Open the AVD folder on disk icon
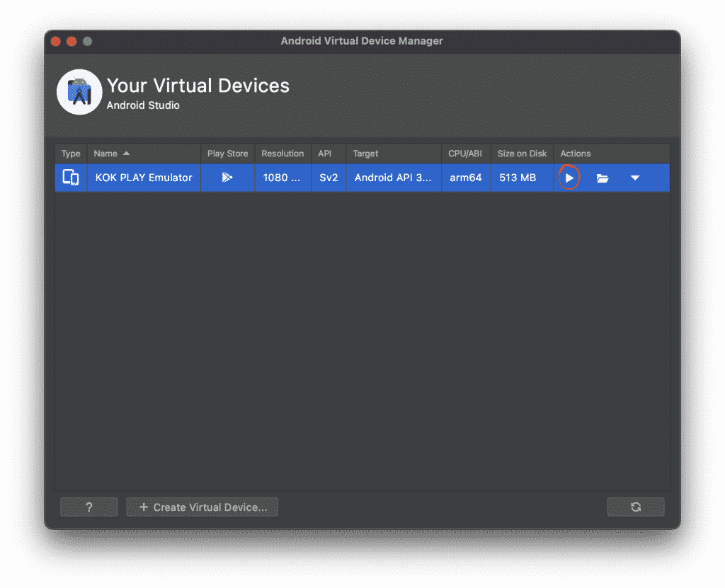The image size is (725, 588). tap(602, 178)
